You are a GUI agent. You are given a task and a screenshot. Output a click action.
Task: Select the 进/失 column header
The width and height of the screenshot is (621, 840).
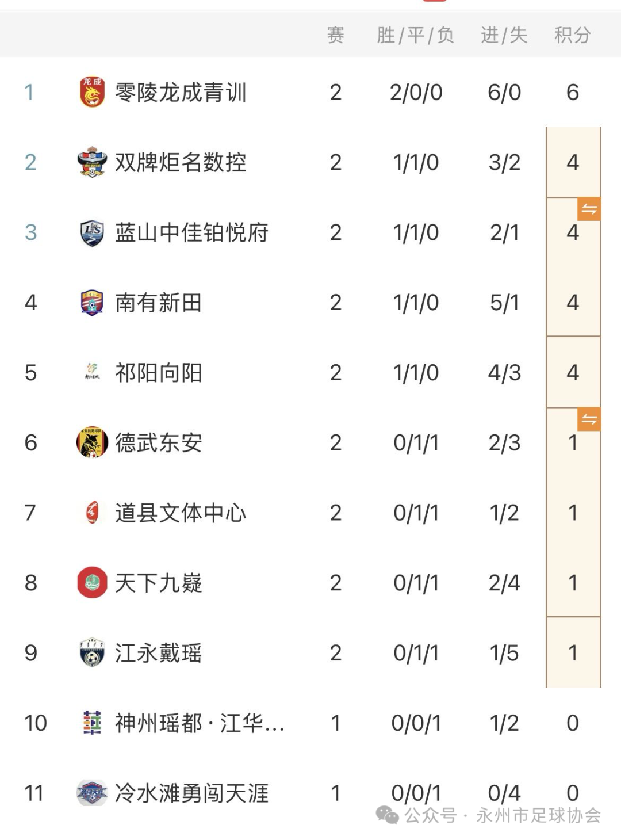pos(504,35)
